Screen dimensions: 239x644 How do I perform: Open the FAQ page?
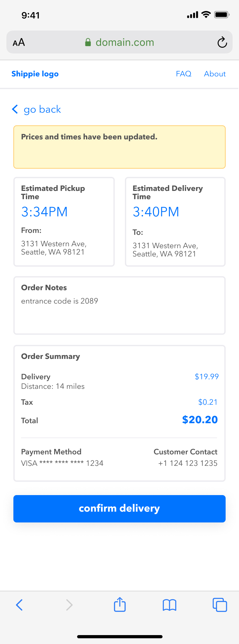tap(184, 74)
